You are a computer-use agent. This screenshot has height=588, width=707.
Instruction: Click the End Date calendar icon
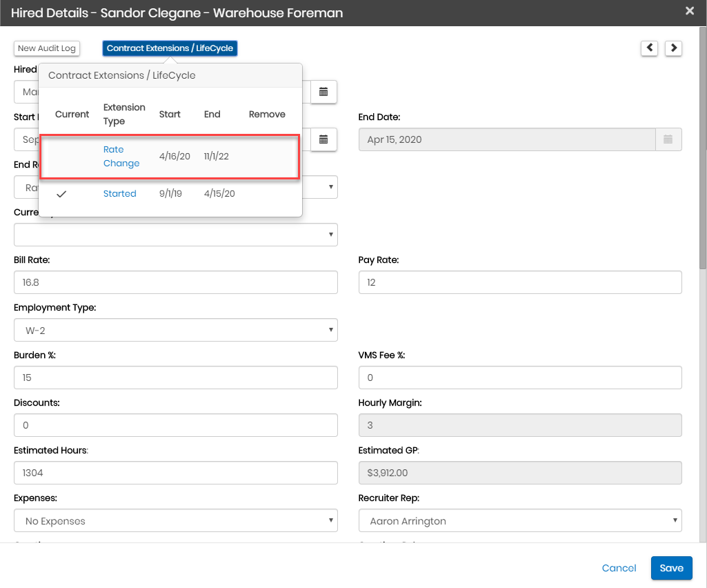pyautogui.click(x=668, y=139)
